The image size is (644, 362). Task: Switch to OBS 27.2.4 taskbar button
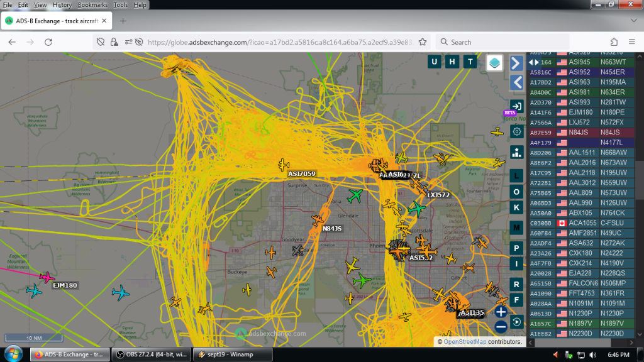pyautogui.click(x=152, y=354)
